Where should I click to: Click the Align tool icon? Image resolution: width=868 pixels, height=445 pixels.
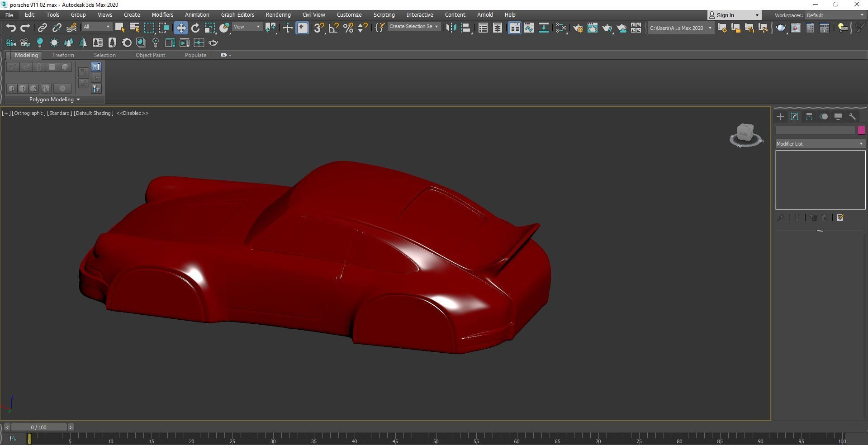[465, 28]
